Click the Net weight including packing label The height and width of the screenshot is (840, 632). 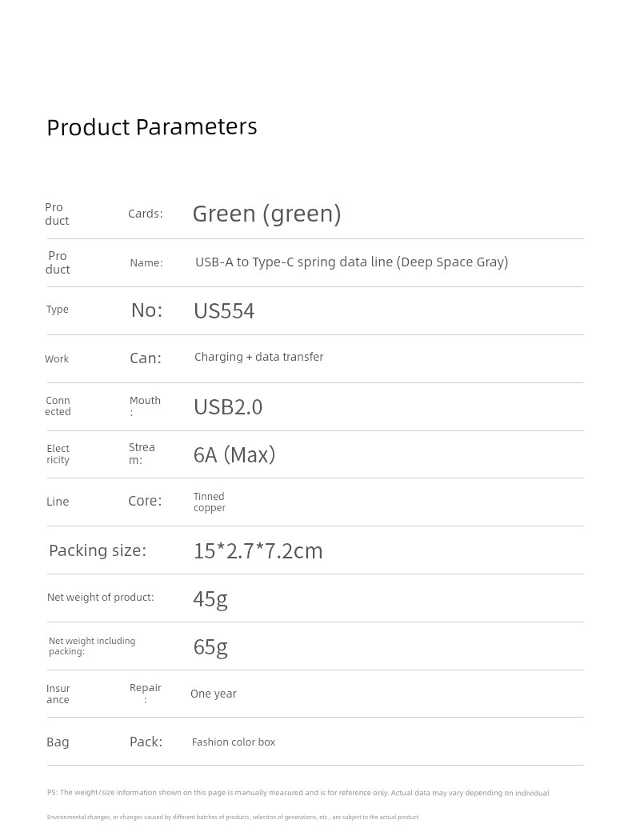[x=92, y=646]
